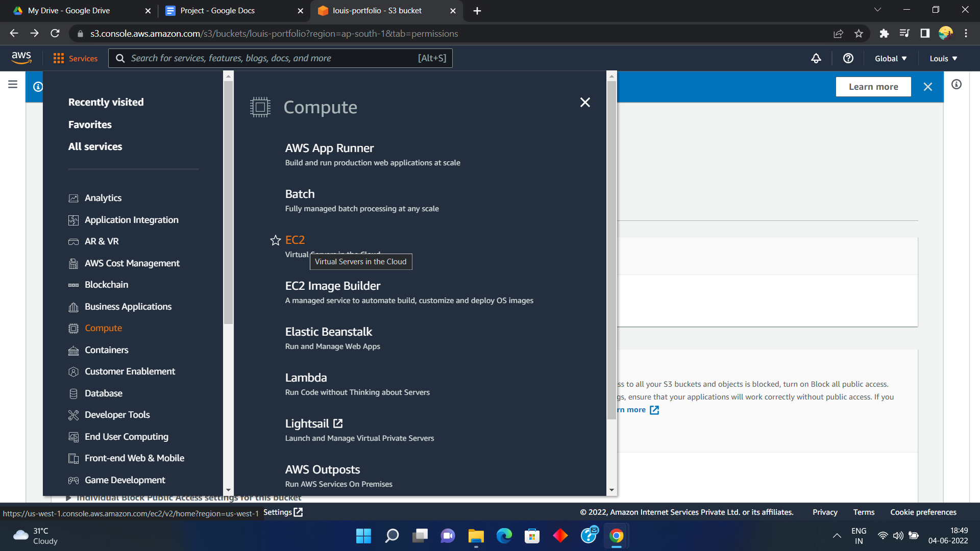The image size is (980, 551).
Task: Scroll down the Compute services panel
Action: pos(612,490)
